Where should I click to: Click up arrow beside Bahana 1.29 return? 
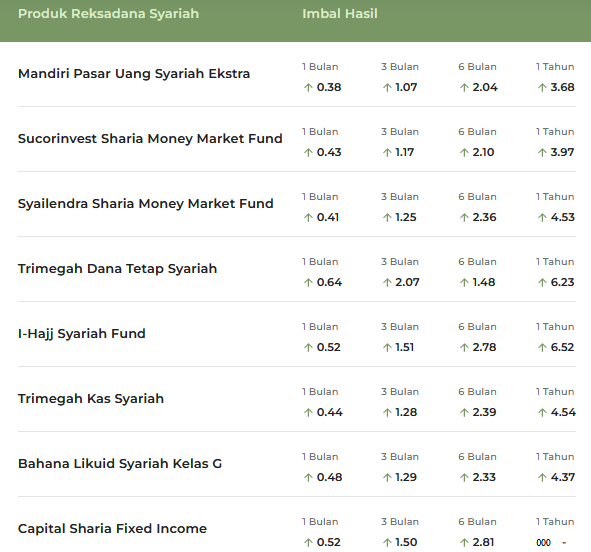387,477
